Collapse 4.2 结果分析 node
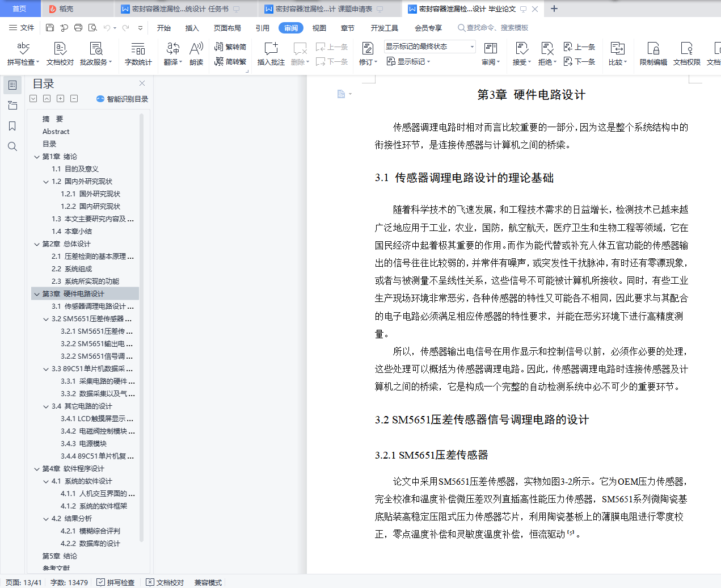Viewport: 721px width, 588px height. tap(47, 519)
